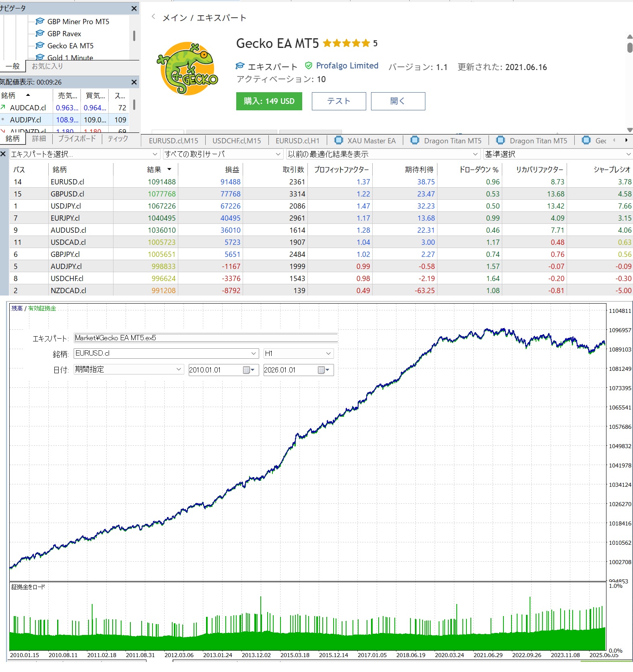Go back using the メイン / エキスパート arrow

153,17
